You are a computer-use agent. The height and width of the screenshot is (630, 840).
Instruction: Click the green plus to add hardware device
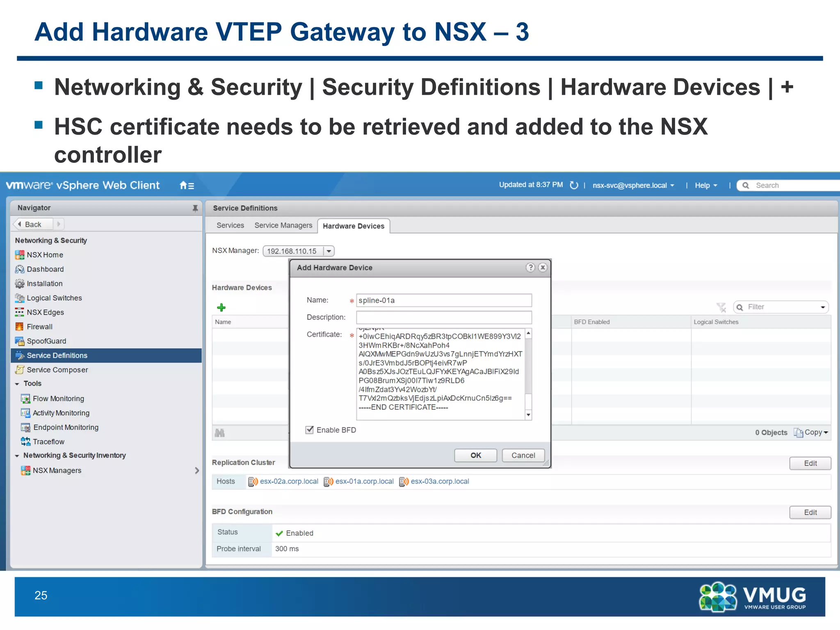point(221,307)
